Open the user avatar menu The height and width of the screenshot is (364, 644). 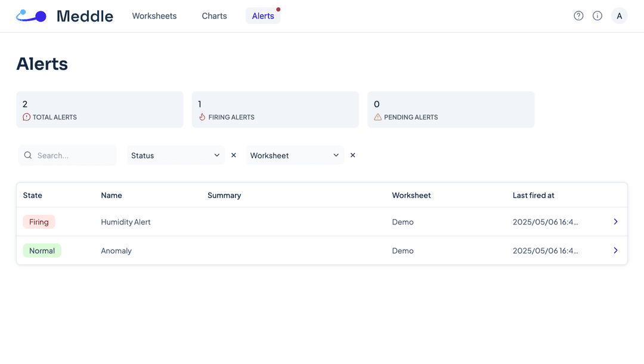(x=620, y=16)
